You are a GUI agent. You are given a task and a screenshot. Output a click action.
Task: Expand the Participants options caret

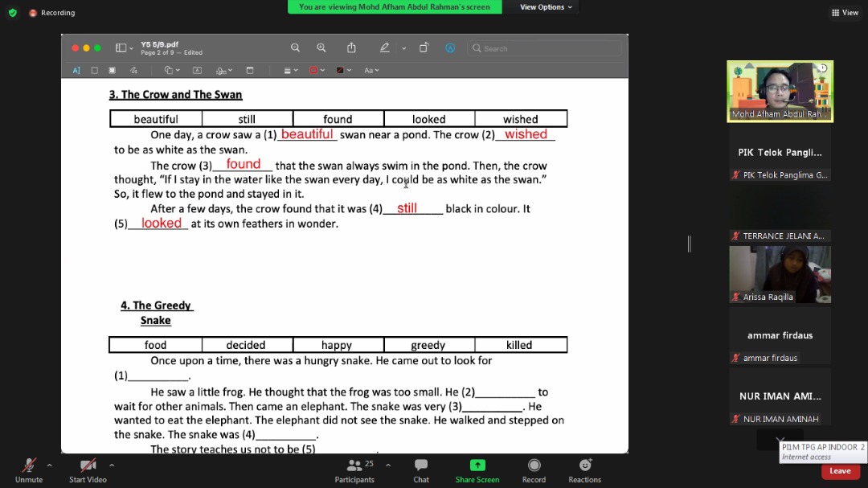pyautogui.click(x=388, y=465)
